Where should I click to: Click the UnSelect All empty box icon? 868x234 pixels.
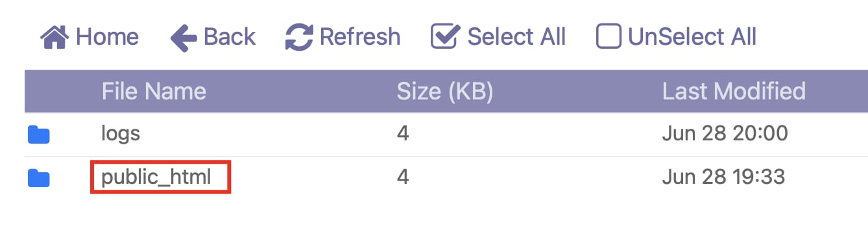pos(609,37)
